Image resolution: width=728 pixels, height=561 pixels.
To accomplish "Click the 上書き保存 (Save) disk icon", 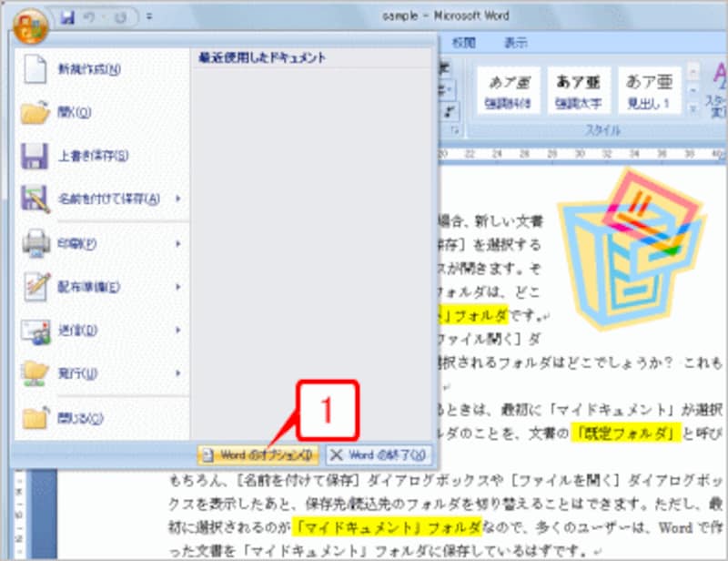I will (x=36, y=155).
